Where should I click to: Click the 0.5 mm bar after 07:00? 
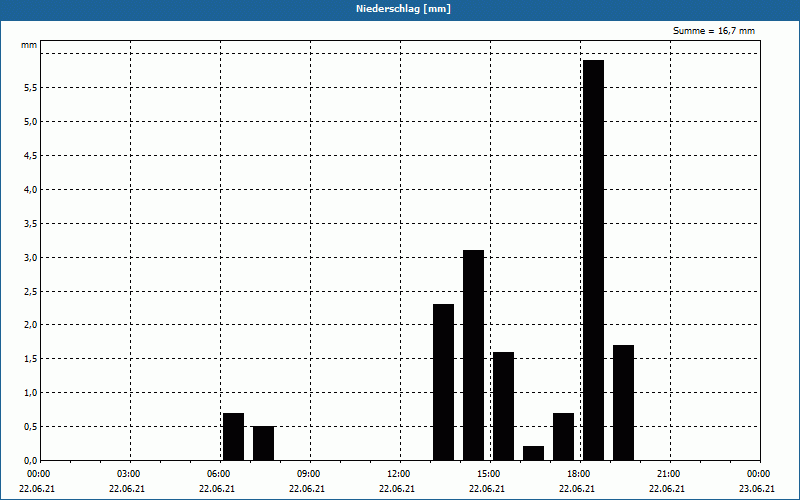click(x=263, y=443)
